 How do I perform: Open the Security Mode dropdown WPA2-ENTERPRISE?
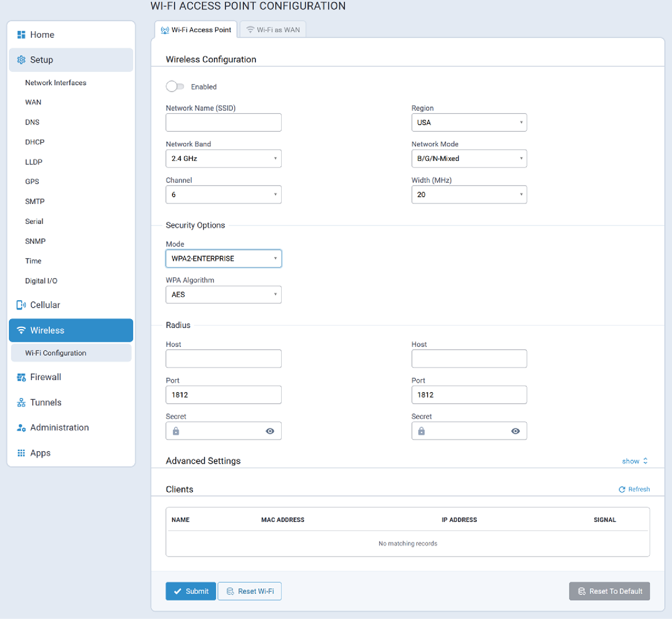224,259
